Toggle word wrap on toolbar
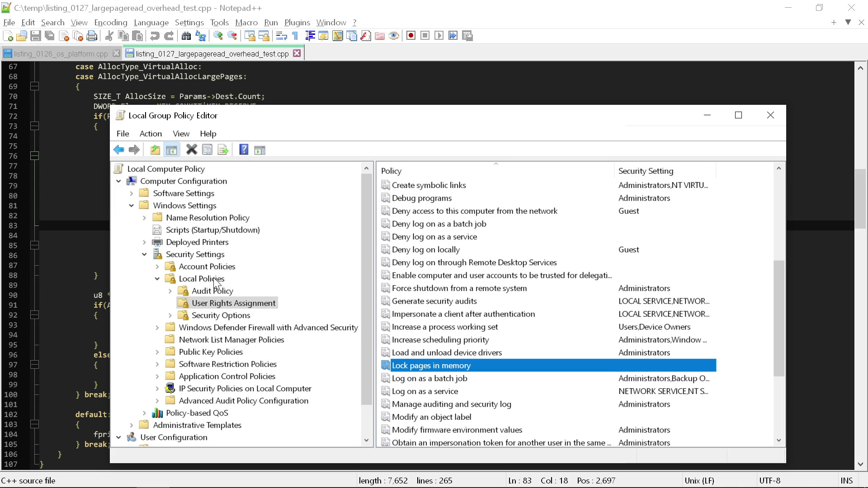The height and width of the screenshot is (488, 868). 282,36
